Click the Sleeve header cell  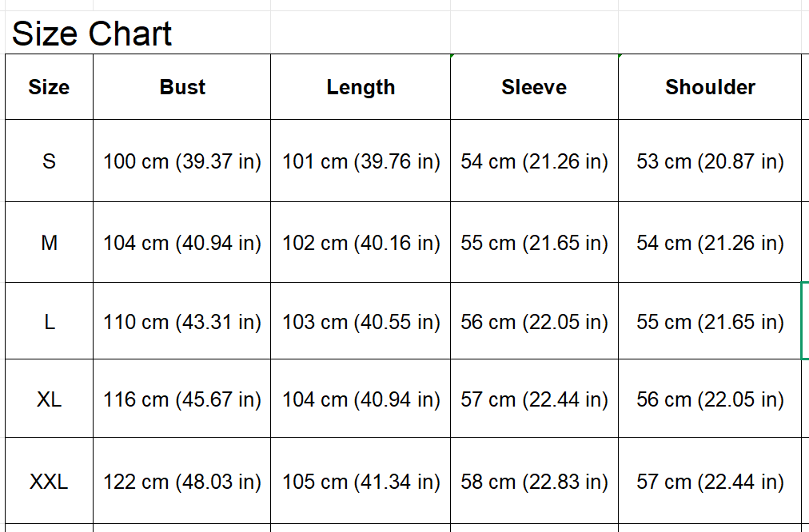[x=534, y=87]
